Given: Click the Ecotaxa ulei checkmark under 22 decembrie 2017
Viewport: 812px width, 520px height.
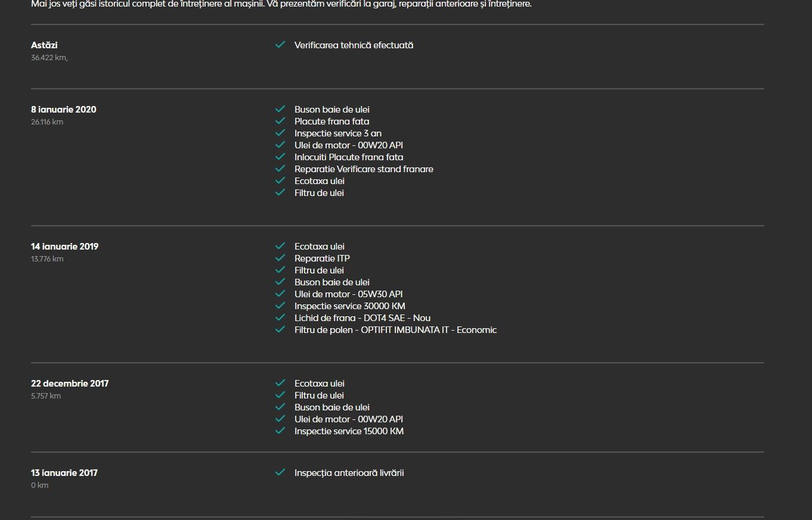Looking at the screenshot, I should pyautogui.click(x=280, y=383).
